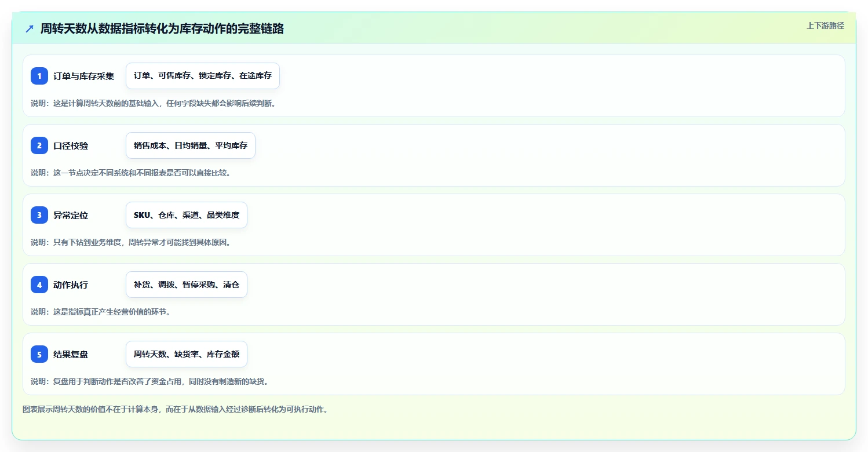
Task: Click the arrow icon beside the title
Action: [x=30, y=28]
